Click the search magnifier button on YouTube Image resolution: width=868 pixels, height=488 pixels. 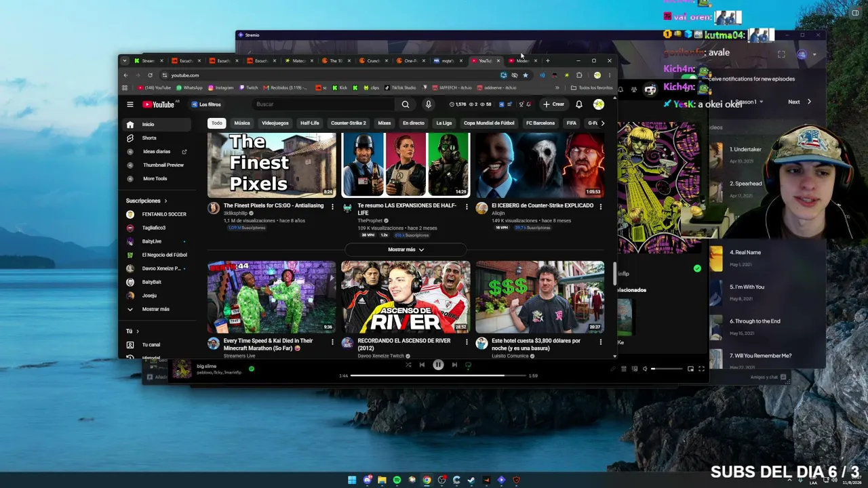[x=406, y=104]
